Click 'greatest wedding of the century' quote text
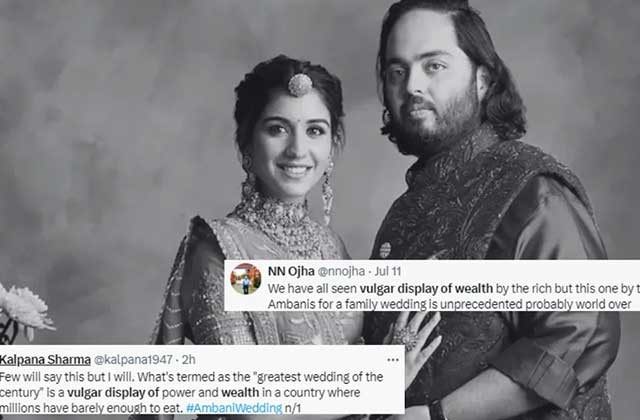Screen dimensions: 640x420 click(x=320, y=376)
